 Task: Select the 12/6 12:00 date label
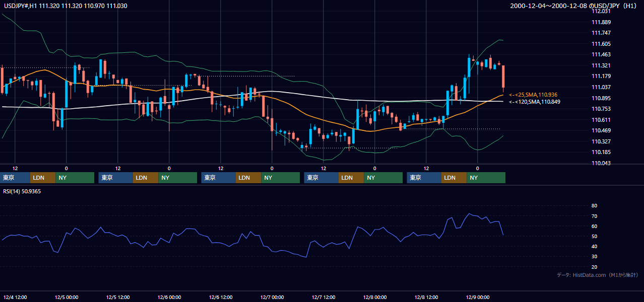tap(220, 297)
